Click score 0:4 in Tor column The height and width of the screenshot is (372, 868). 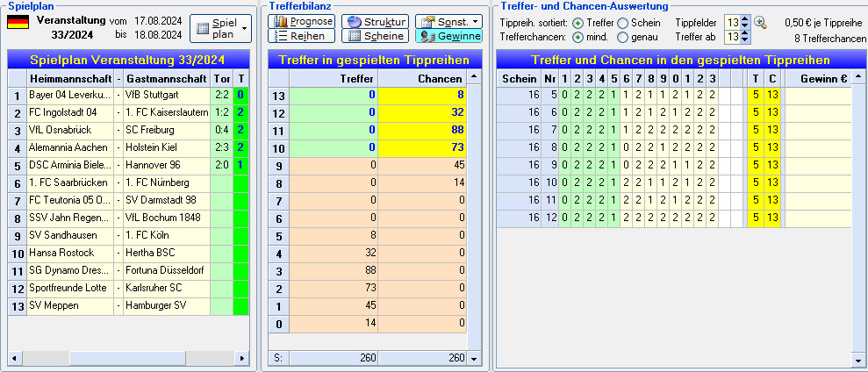click(x=221, y=130)
